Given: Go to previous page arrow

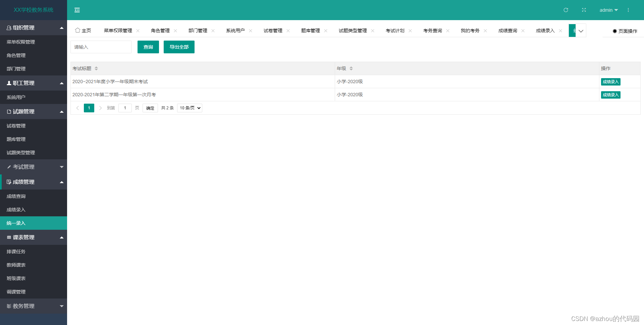Looking at the screenshot, I should pyautogui.click(x=77, y=108).
